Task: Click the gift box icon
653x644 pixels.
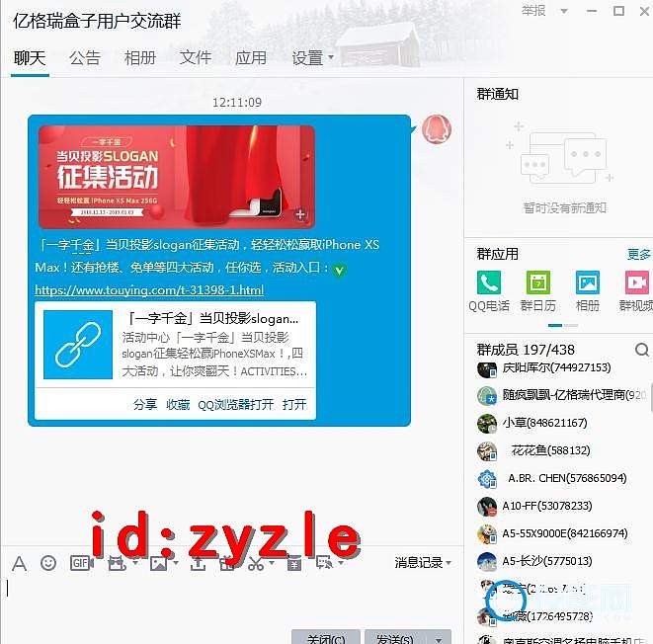Action: click(x=227, y=563)
